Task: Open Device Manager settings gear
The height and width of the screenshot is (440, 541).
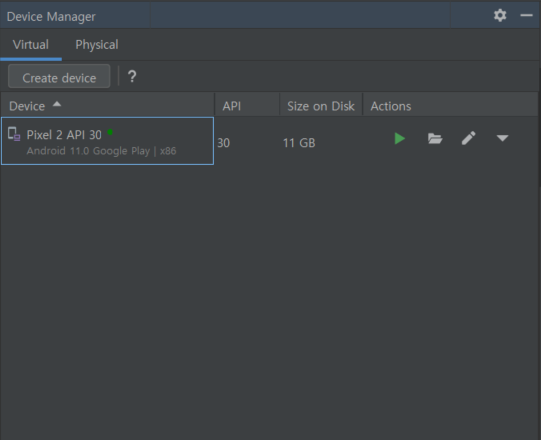Action: point(500,16)
